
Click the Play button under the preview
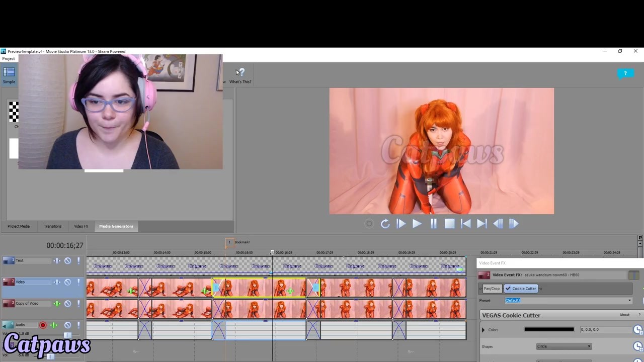coord(417,224)
